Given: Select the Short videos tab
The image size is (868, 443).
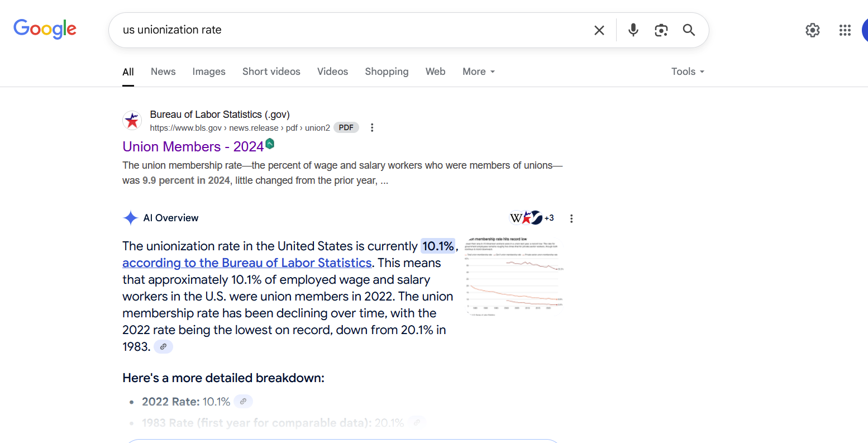Looking at the screenshot, I should [271, 72].
